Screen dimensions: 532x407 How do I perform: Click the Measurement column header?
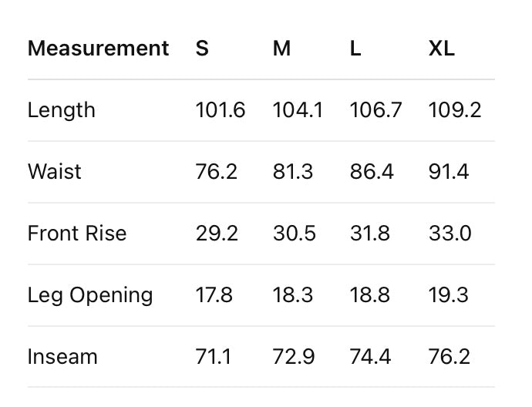point(98,48)
